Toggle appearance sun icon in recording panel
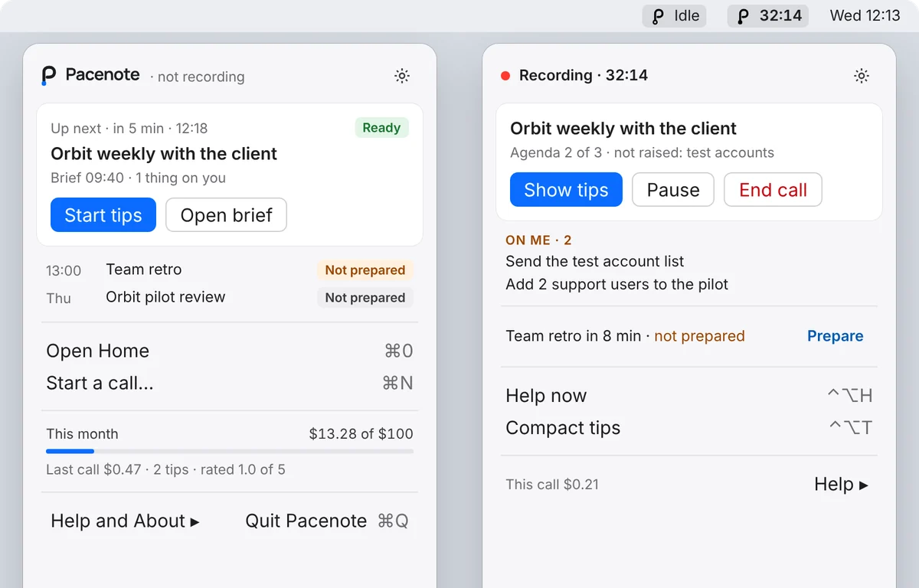Image resolution: width=919 pixels, height=588 pixels. (x=862, y=76)
